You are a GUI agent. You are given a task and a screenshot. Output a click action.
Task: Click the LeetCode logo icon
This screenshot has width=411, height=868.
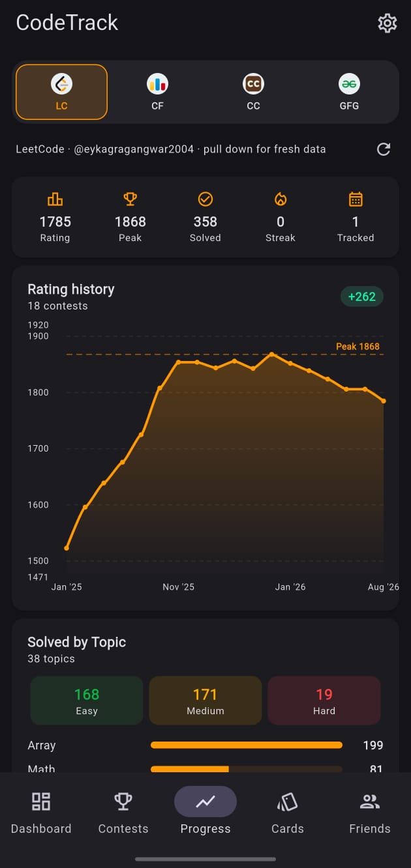(61, 83)
